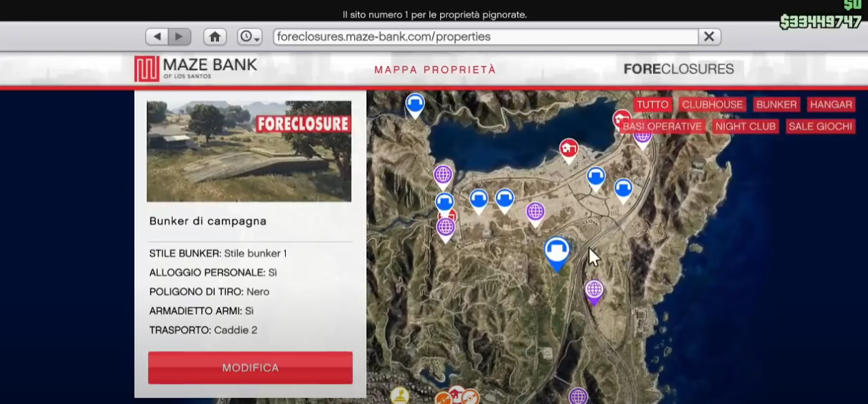Click the 'ARMADIETTO ARMI: Sì' line

coord(202,311)
